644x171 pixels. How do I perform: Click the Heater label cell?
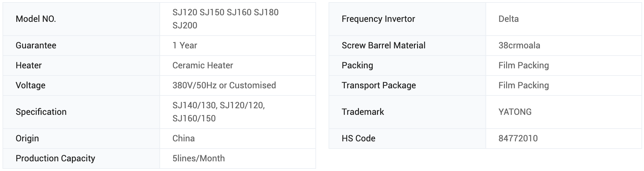point(28,66)
